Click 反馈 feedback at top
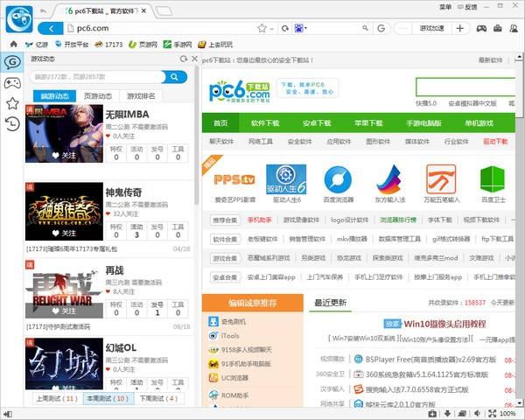This screenshot has height=420, width=525. point(467,7)
